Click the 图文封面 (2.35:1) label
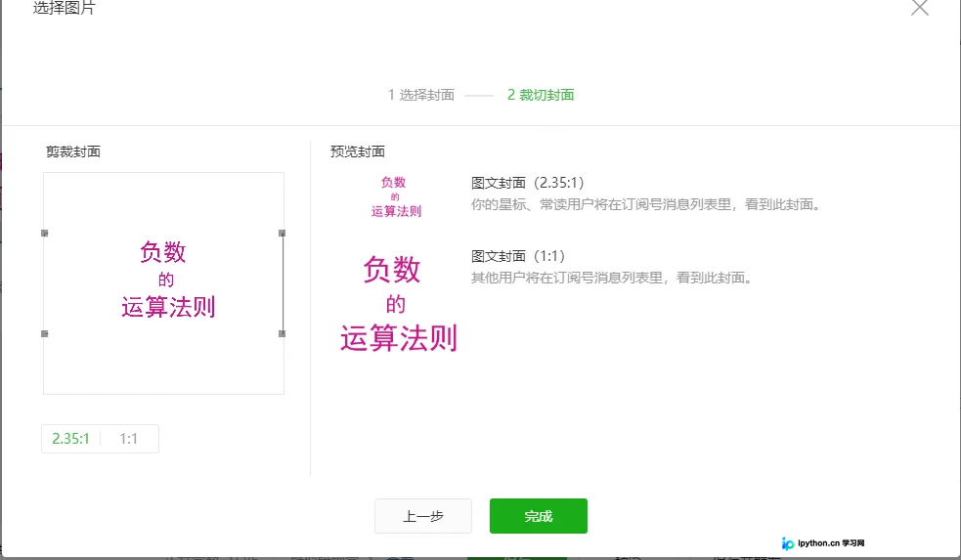 click(527, 183)
